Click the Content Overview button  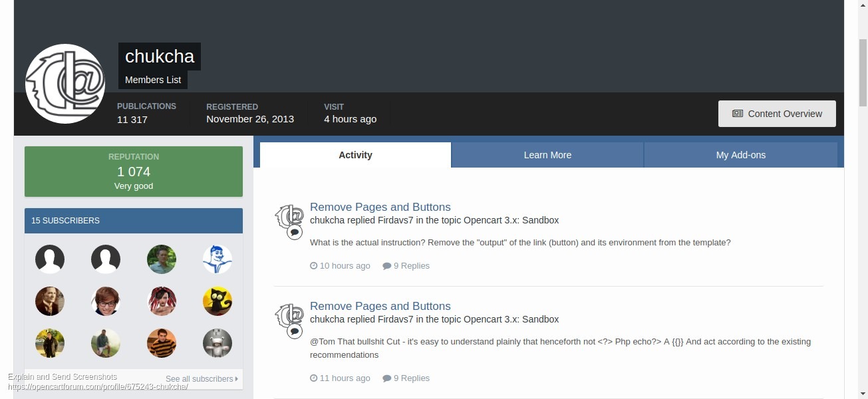[777, 114]
